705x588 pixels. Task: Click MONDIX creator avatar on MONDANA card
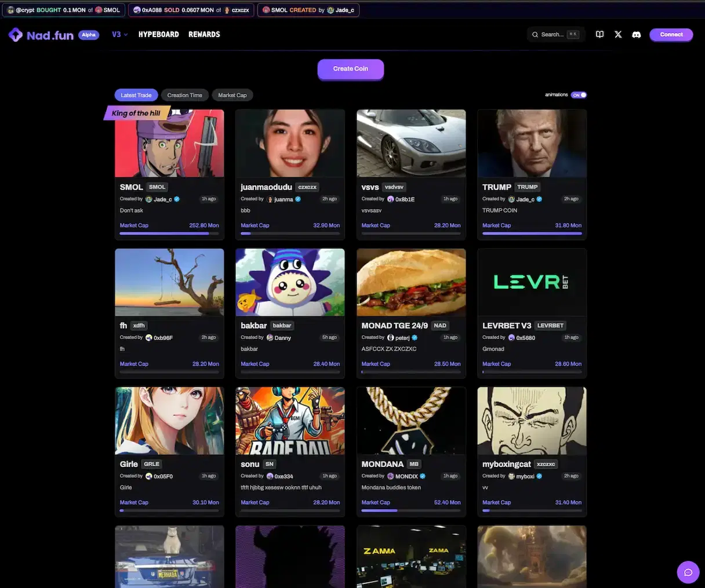pos(391,476)
